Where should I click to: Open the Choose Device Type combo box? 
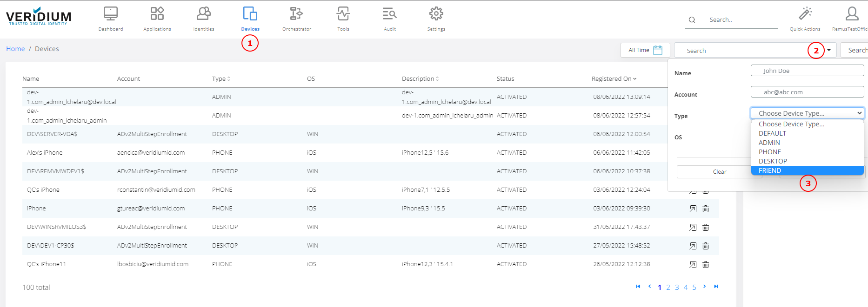807,113
